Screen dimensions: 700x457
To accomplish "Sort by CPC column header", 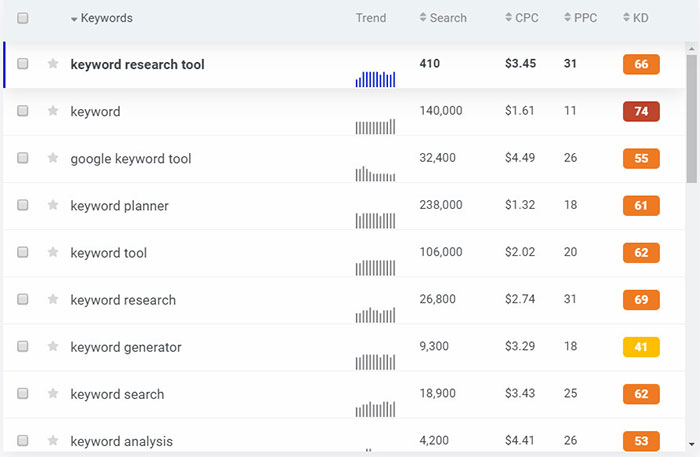I will tap(526, 18).
